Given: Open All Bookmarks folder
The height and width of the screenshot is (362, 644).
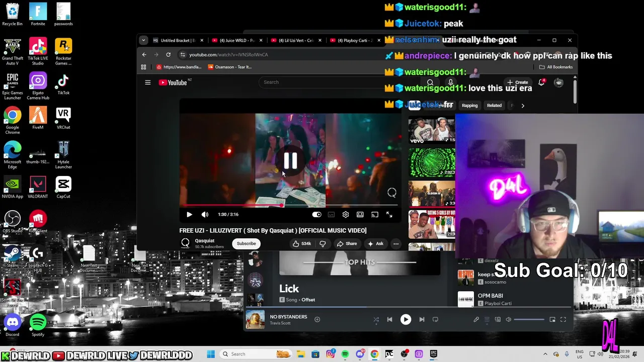Looking at the screenshot, I should [x=556, y=67].
